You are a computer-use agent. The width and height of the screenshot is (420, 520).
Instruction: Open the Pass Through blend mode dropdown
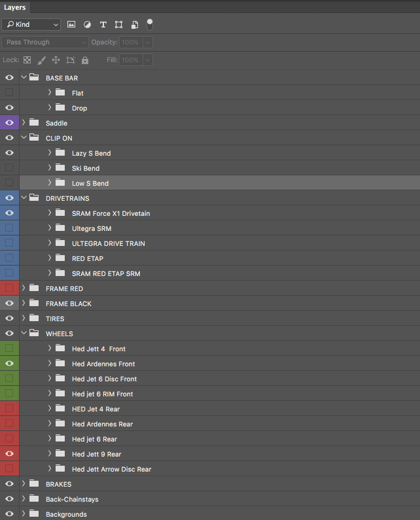pos(45,42)
